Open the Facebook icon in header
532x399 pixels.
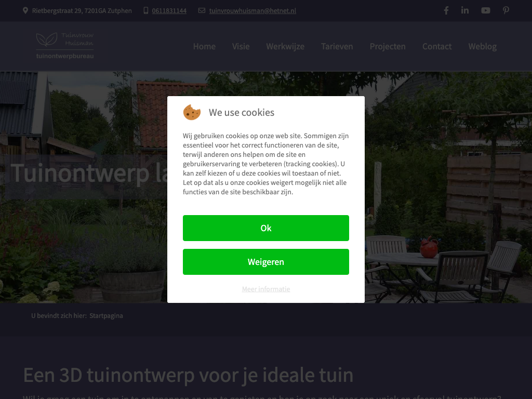(446, 10)
